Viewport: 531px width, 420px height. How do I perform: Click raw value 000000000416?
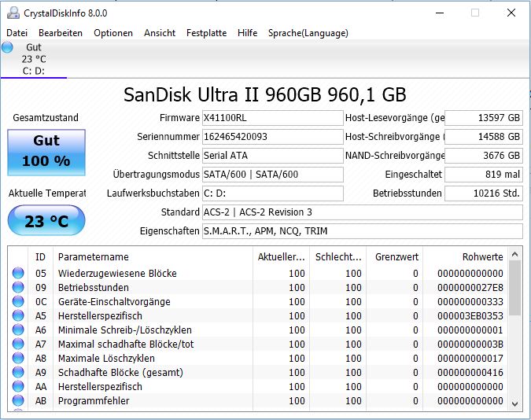470,373
